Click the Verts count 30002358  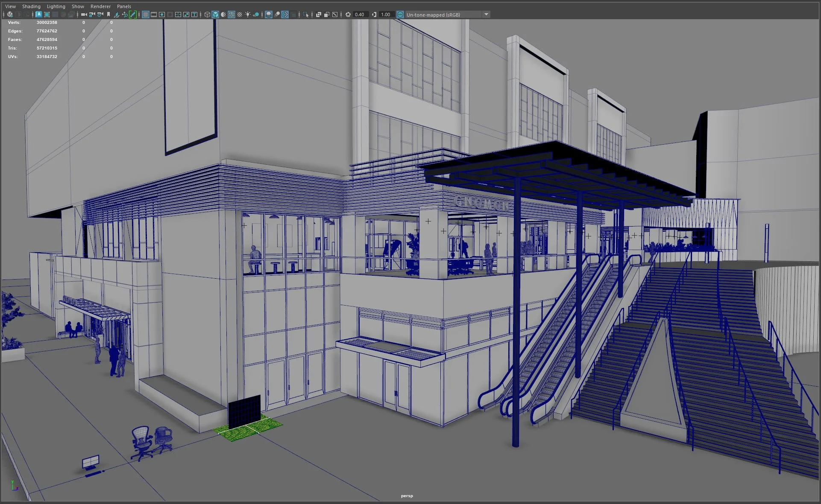[47, 23]
